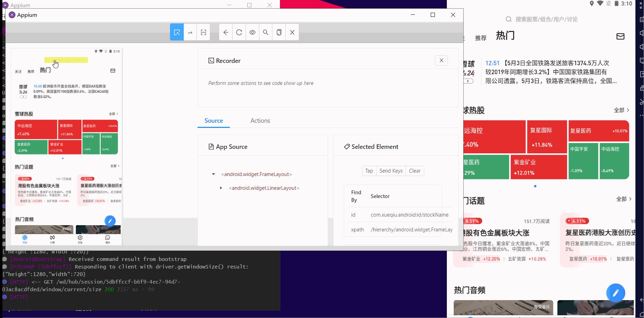This screenshot has height=318, width=644.
Task: Close the Recorder panel
Action: point(441,61)
